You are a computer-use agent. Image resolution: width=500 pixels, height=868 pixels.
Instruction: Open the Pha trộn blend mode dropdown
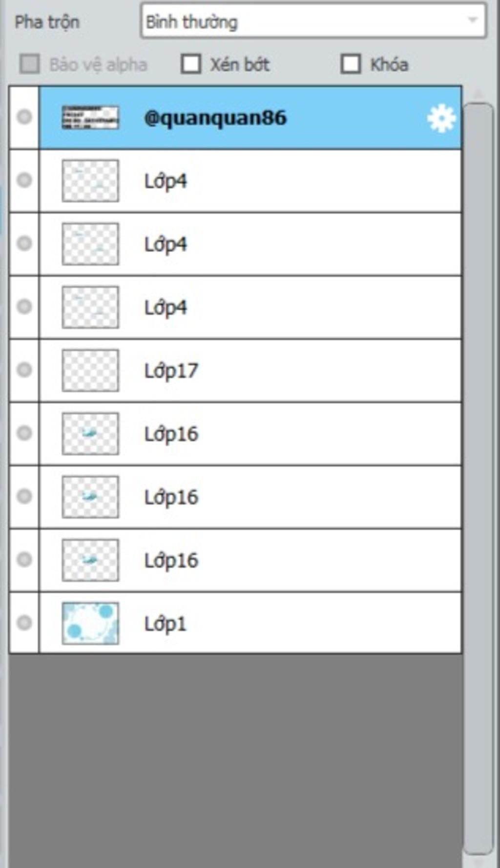click(312, 21)
